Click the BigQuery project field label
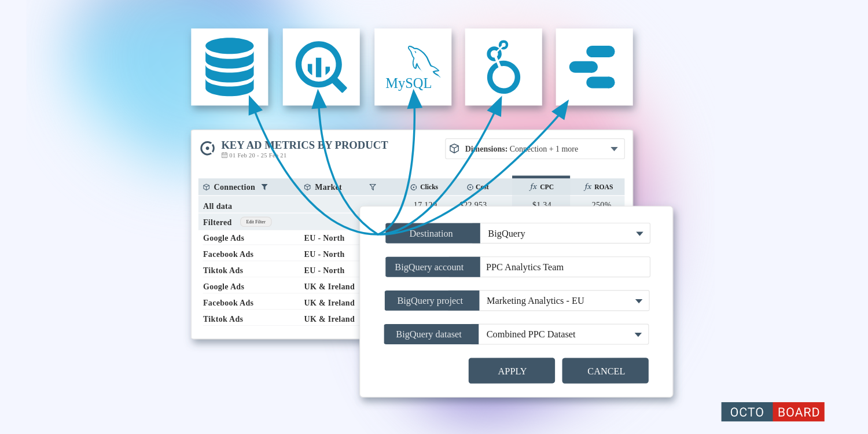This screenshot has width=868, height=434. tap(432, 301)
